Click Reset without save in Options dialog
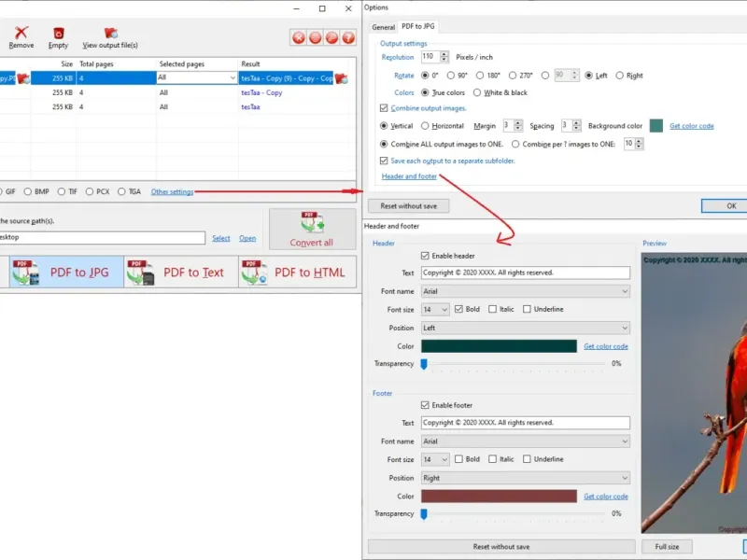The image size is (747, 560). pos(409,206)
